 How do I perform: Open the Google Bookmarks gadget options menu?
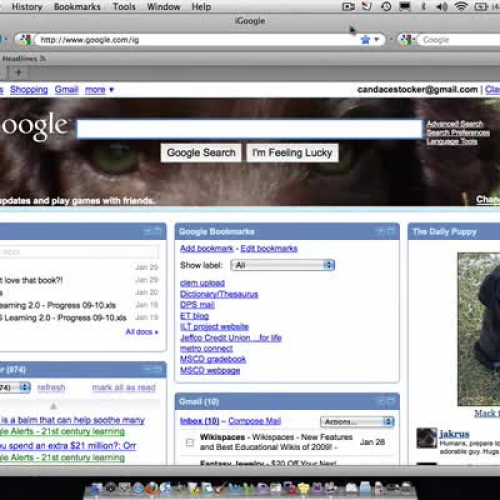pos(391,231)
